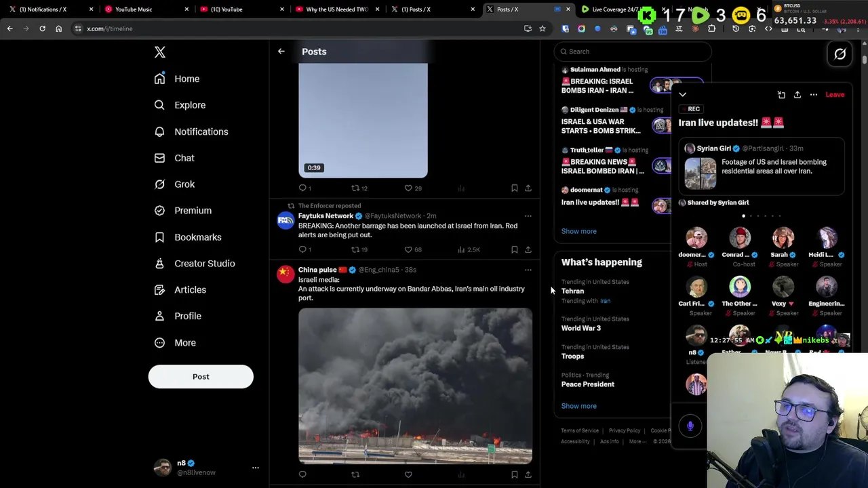Open the X logo home link

pyautogui.click(x=160, y=52)
